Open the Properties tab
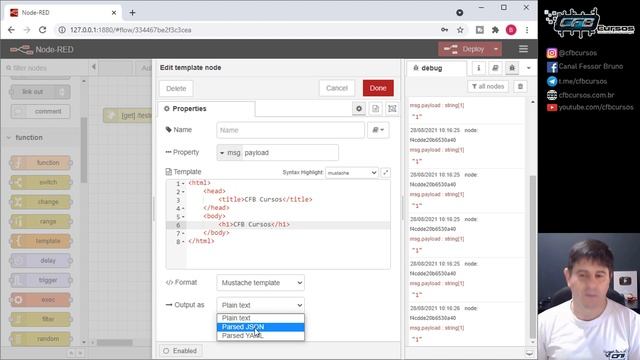 click(x=207, y=109)
